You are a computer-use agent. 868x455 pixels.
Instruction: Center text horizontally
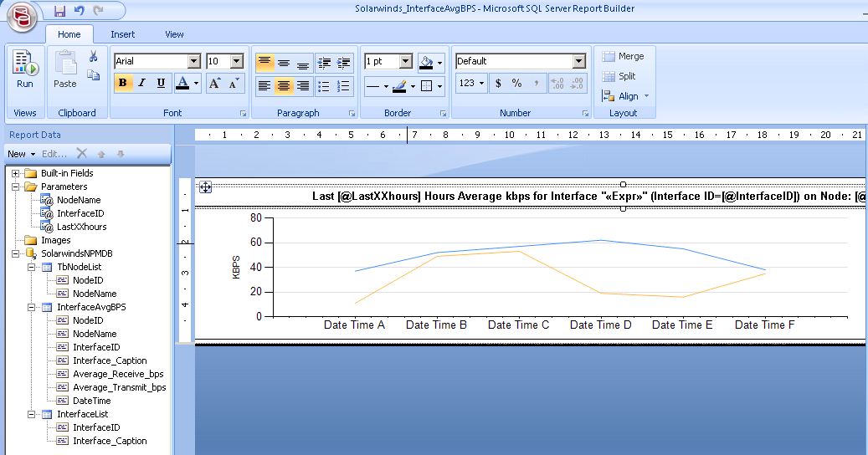click(284, 85)
